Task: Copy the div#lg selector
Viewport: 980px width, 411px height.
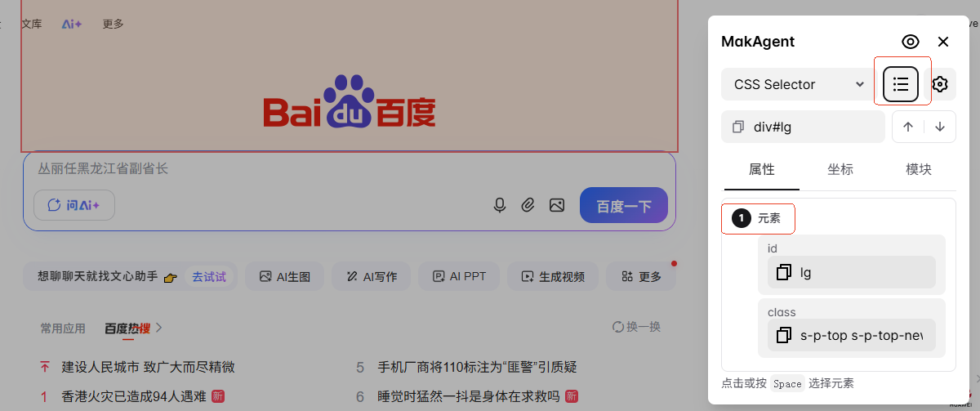Action: click(738, 127)
